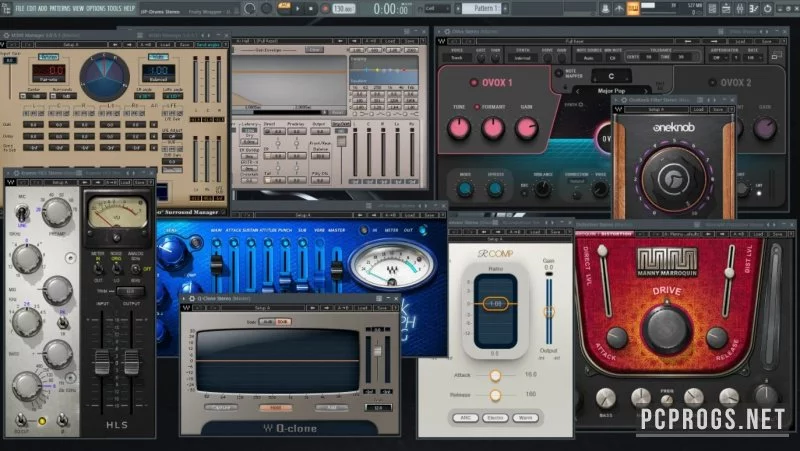Click the HLS ANALOG knob
The height and width of the screenshot is (451, 800).
(x=136, y=270)
